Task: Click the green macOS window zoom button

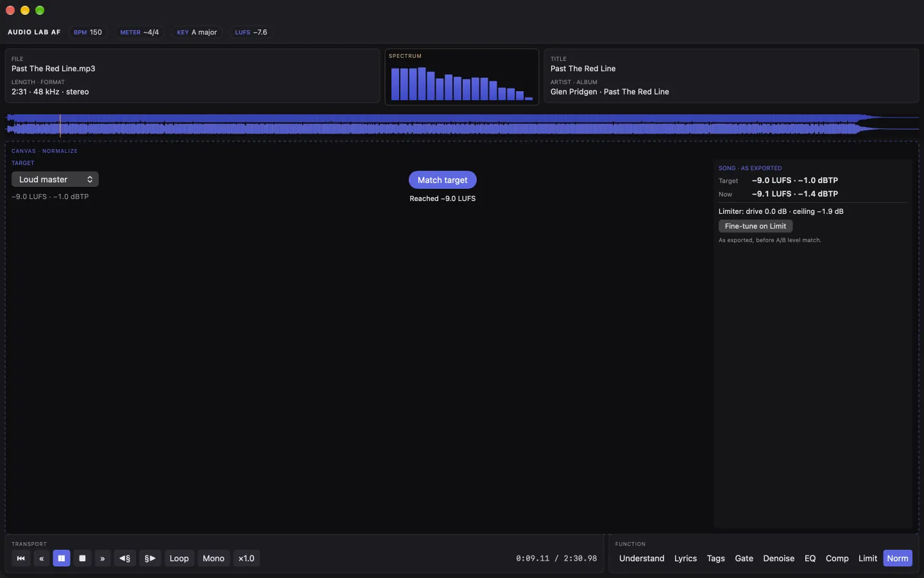Action: point(40,10)
